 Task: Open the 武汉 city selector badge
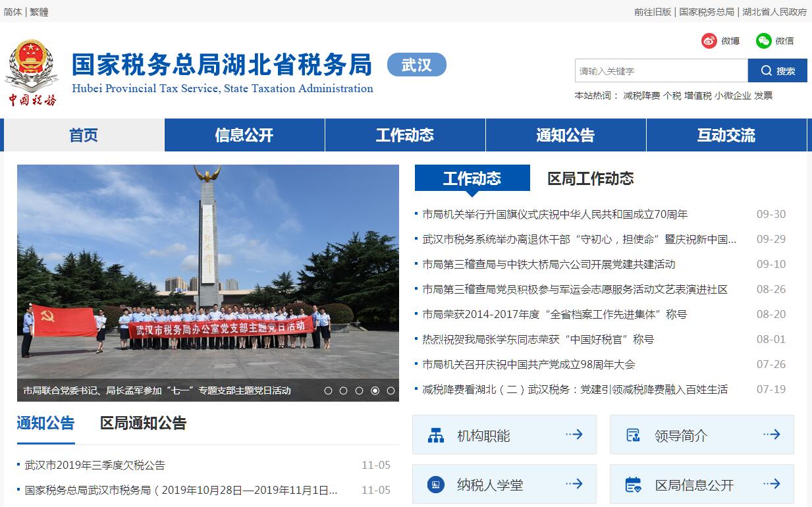pyautogui.click(x=416, y=65)
